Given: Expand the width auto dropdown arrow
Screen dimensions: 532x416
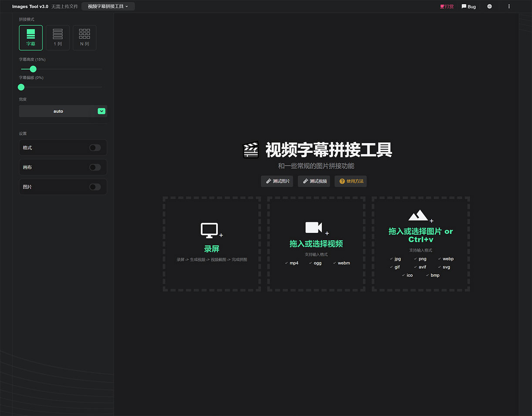Looking at the screenshot, I should click(x=101, y=111).
